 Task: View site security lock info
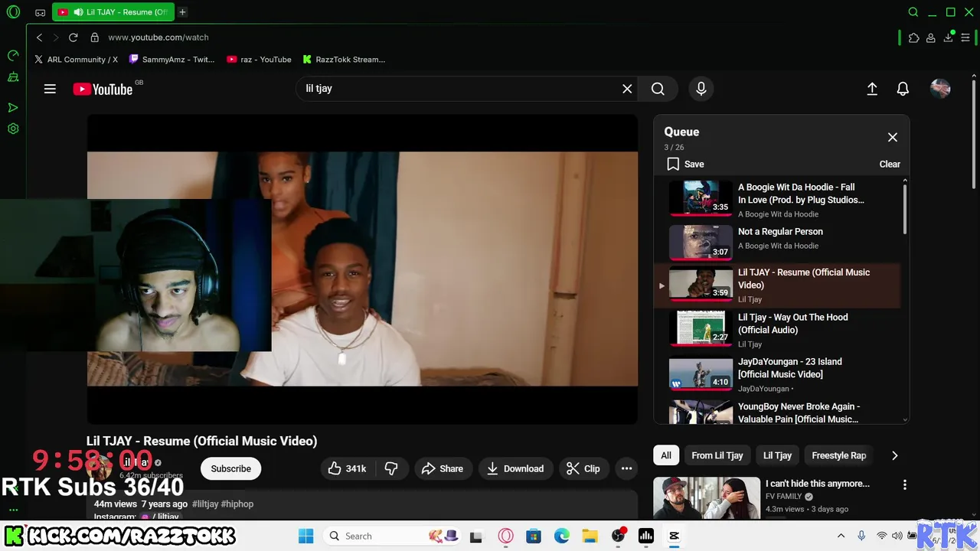tap(94, 37)
